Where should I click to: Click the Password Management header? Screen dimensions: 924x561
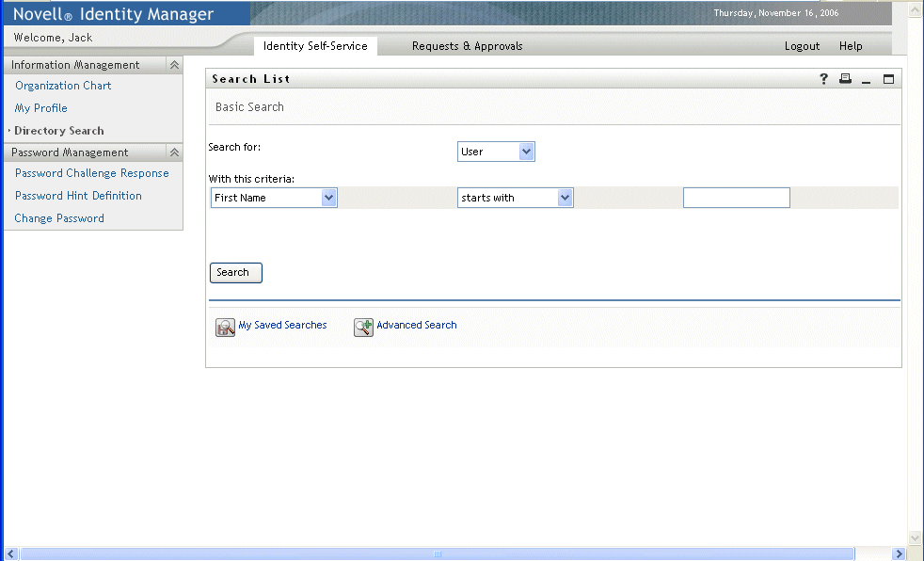point(70,152)
